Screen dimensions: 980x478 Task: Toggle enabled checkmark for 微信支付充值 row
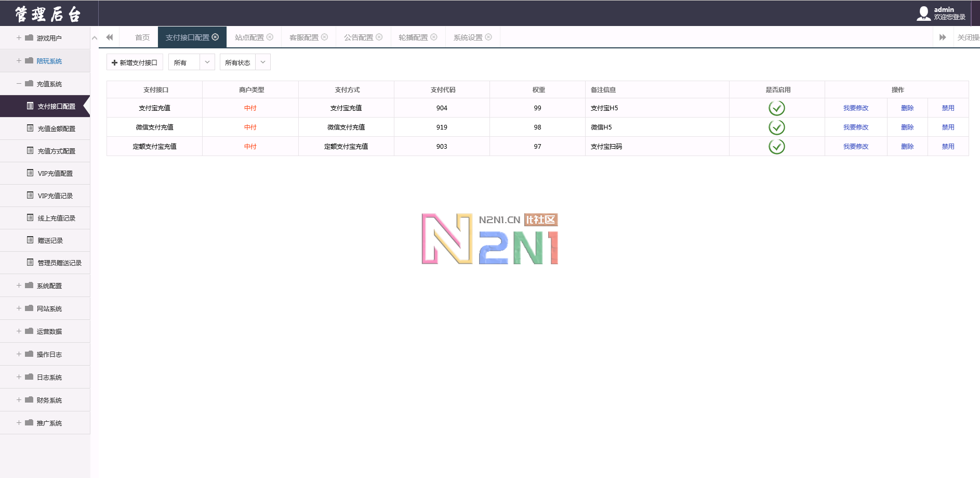point(776,127)
